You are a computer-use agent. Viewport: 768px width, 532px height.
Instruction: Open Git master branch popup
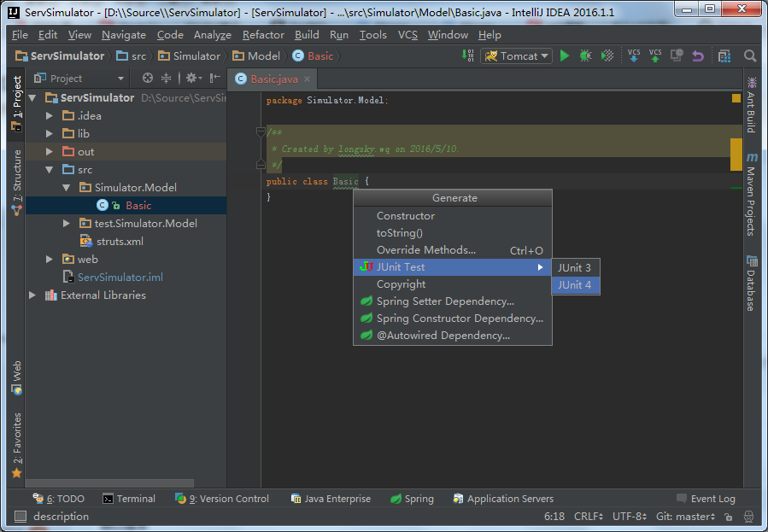point(686,517)
